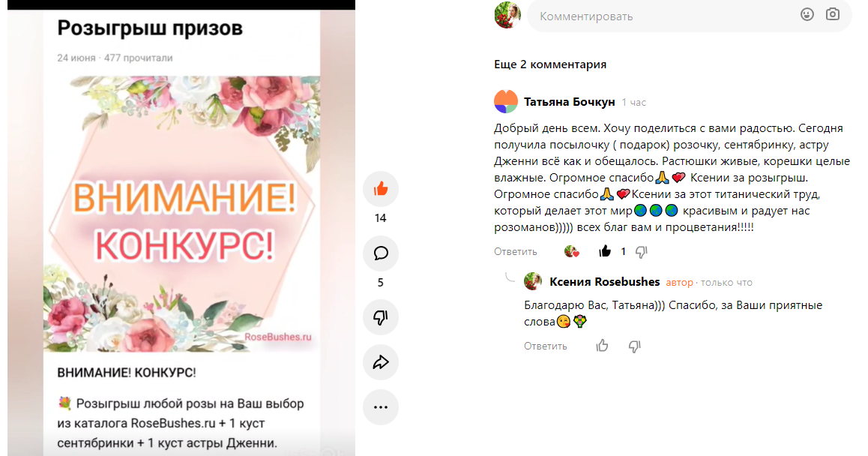This screenshot has height=456, width=868.
Task: Open the ВНИМАНИЕ! КОНКУРС! post image
Action: (181, 214)
